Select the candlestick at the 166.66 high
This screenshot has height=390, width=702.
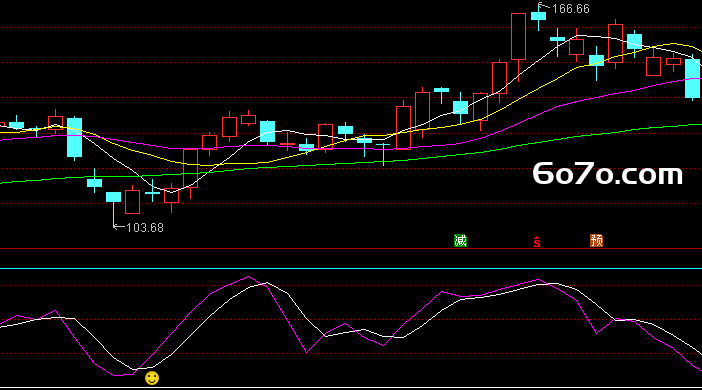click(x=539, y=16)
